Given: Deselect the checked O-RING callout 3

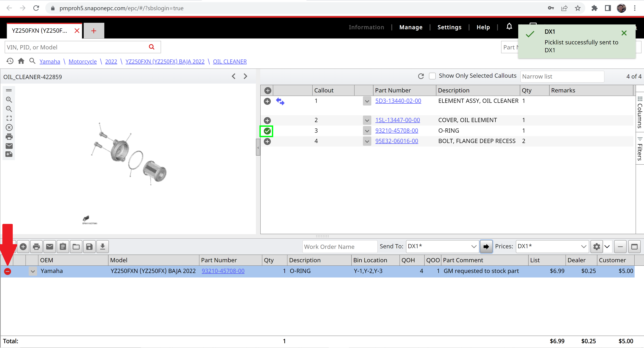Looking at the screenshot, I should point(267,131).
